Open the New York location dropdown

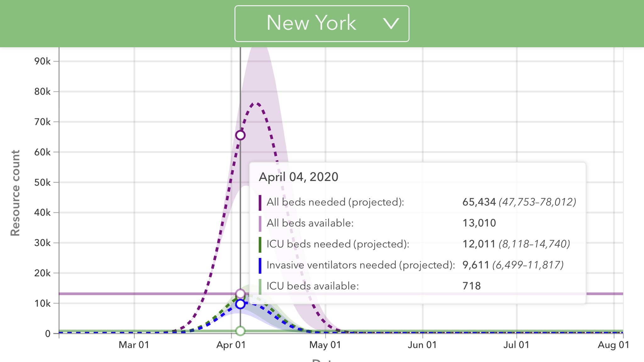click(322, 24)
